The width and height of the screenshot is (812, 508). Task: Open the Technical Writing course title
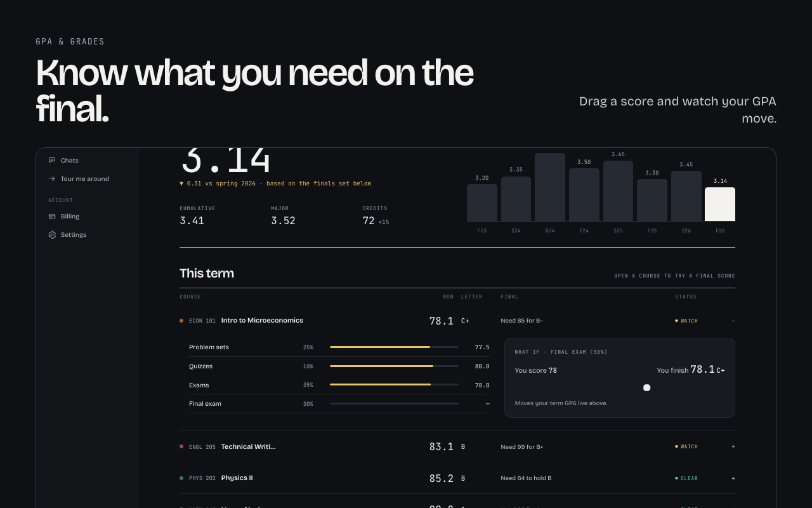click(x=248, y=446)
